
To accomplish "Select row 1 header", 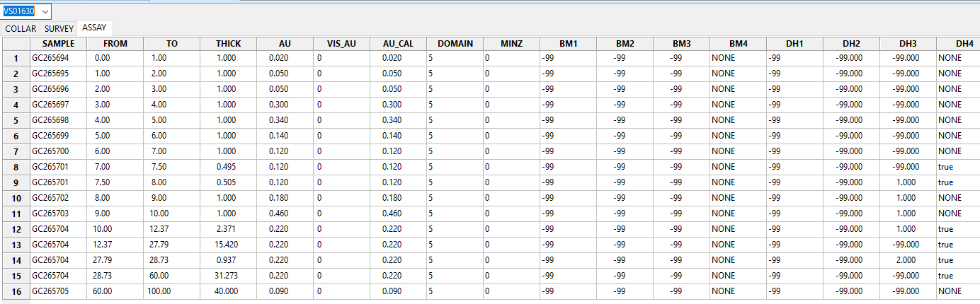I will (14, 58).
